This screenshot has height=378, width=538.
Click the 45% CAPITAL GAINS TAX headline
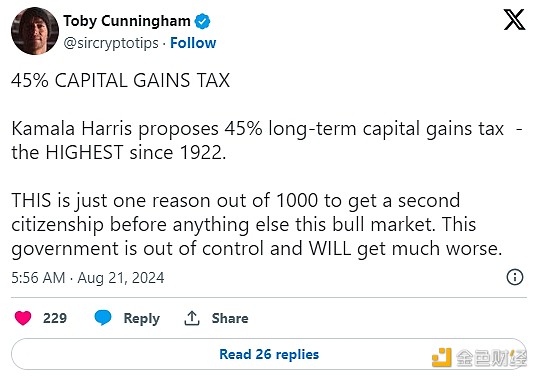coord(120,81)
